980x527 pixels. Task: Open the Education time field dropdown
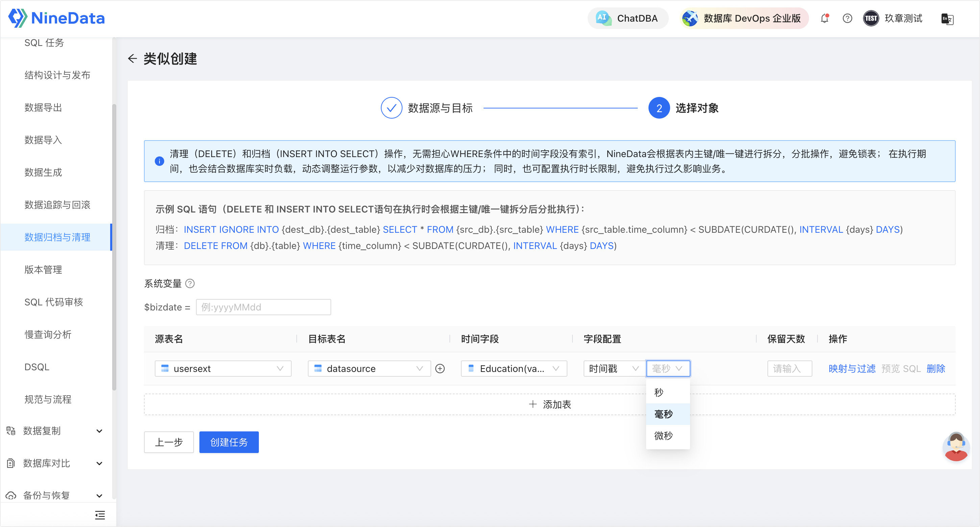click(x=514, y=369)
